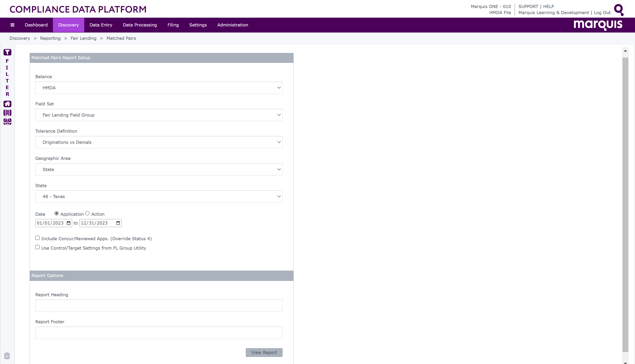Click the start date field 01/01/2023
635x364 pixels.
54,223
